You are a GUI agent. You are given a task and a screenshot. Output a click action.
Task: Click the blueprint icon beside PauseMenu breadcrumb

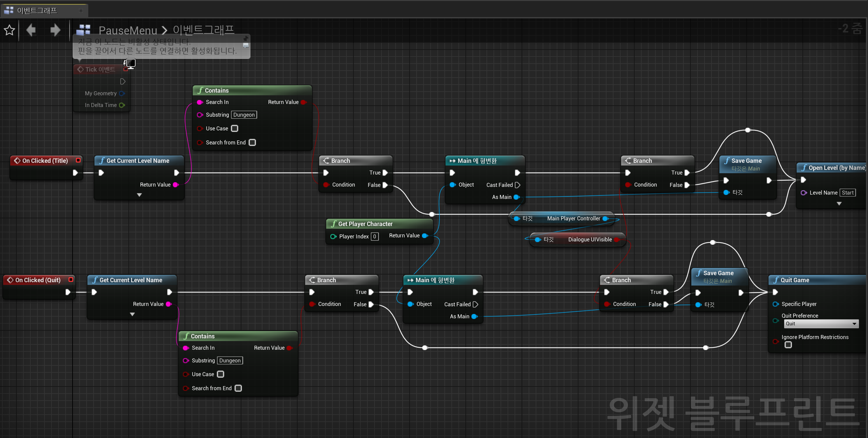(84, 29)
